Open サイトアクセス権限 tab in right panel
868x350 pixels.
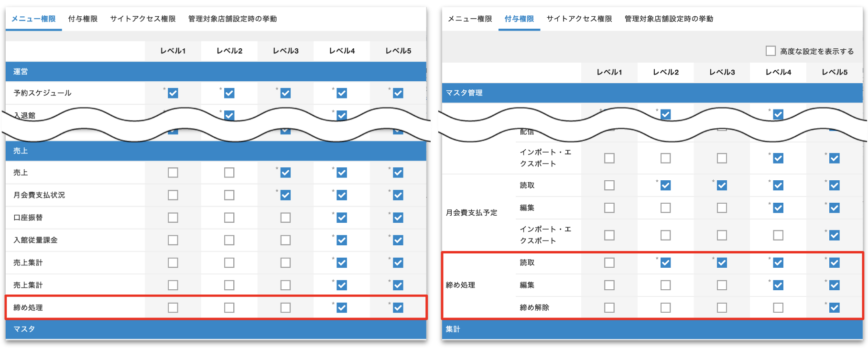(579, 19)
